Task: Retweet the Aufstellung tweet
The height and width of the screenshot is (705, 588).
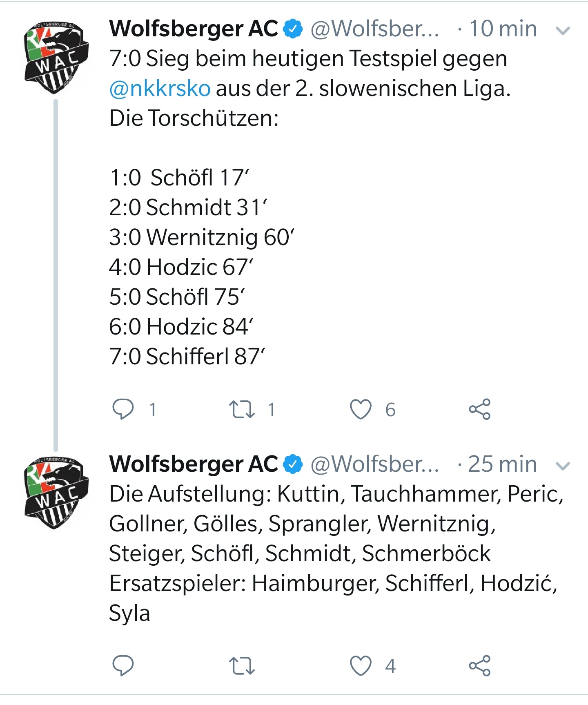Action: [x=242, y=666]
